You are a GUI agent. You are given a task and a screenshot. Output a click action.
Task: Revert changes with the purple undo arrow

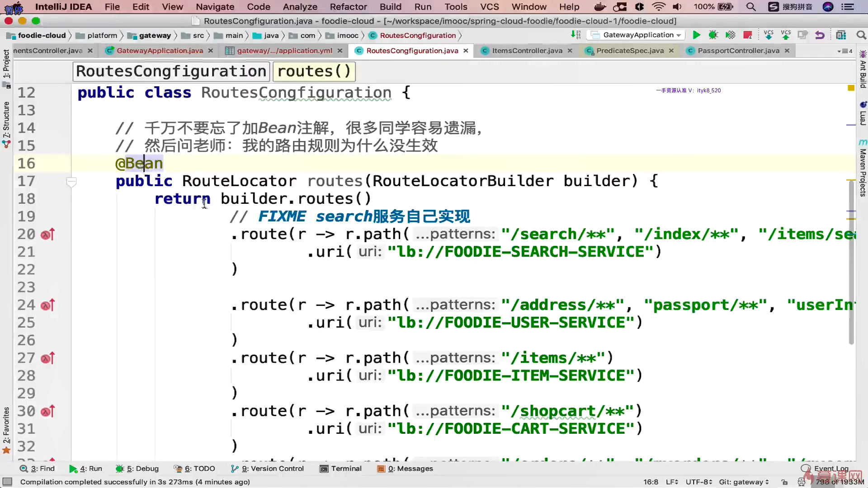(x=820, y=35)
